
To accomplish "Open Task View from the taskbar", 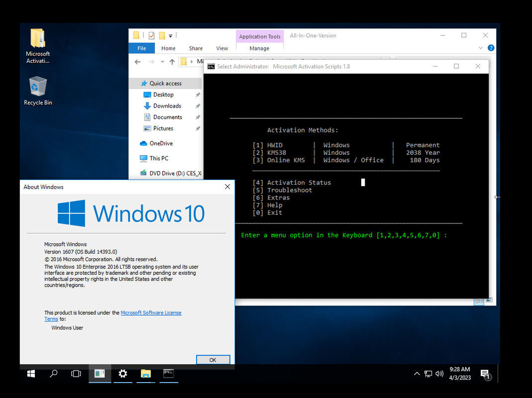I will pos(76,374).
